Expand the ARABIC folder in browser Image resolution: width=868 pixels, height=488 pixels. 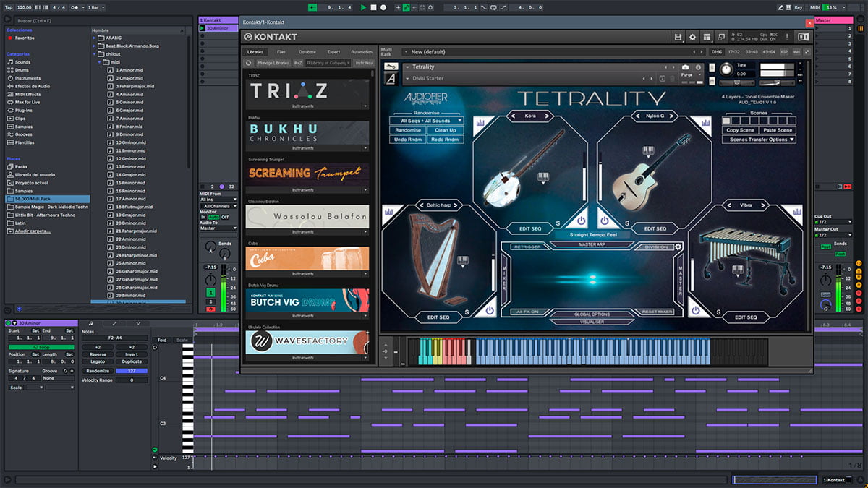click(94, 38)
